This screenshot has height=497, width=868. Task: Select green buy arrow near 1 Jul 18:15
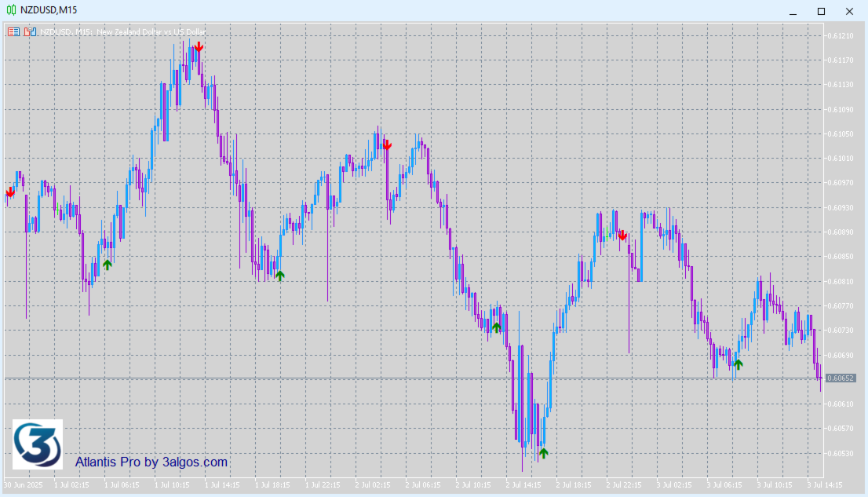tap(280, 276)
